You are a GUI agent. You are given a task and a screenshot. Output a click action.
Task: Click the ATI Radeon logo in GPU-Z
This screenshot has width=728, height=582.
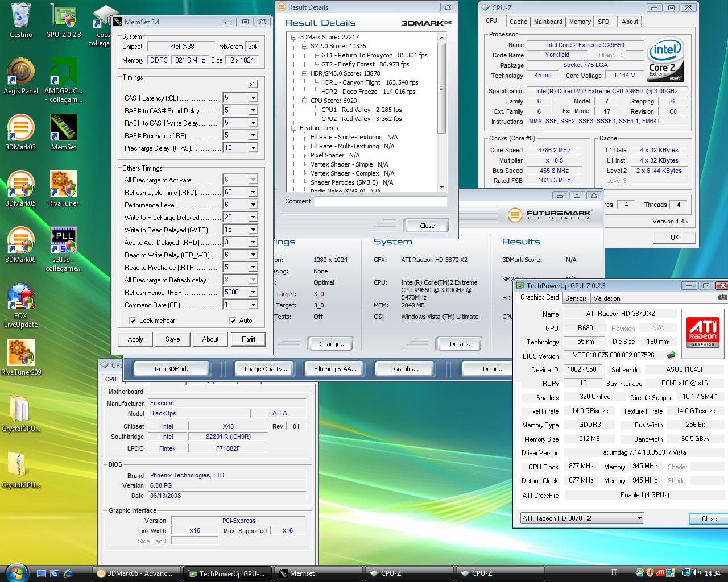(703, 334)
